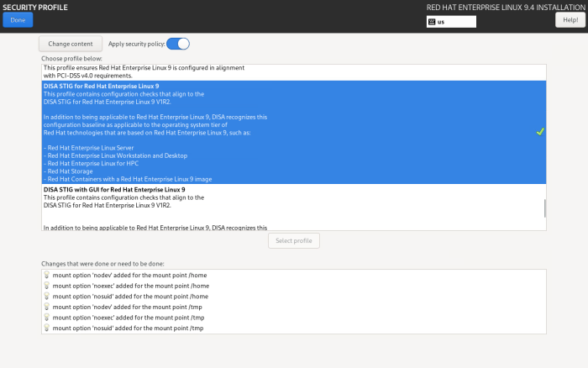Select DISA STIG with GUI profile
The image size is (588, 368).
point(294,207)
